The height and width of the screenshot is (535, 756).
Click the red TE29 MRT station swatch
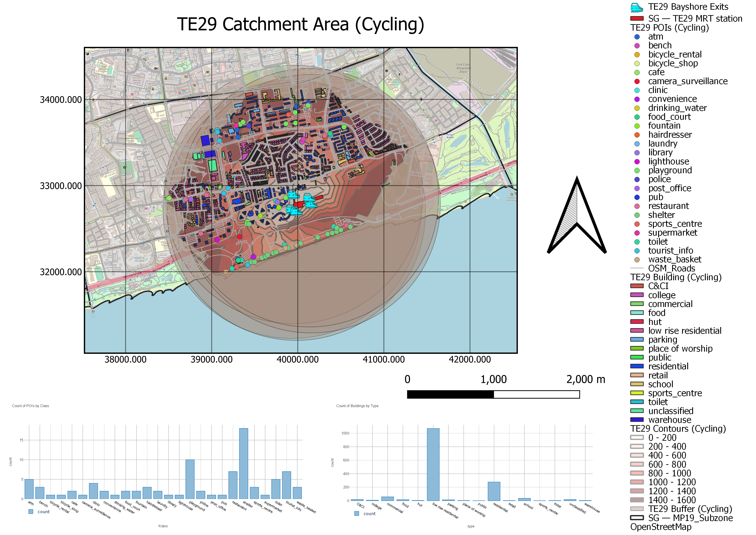coord(637,19)
